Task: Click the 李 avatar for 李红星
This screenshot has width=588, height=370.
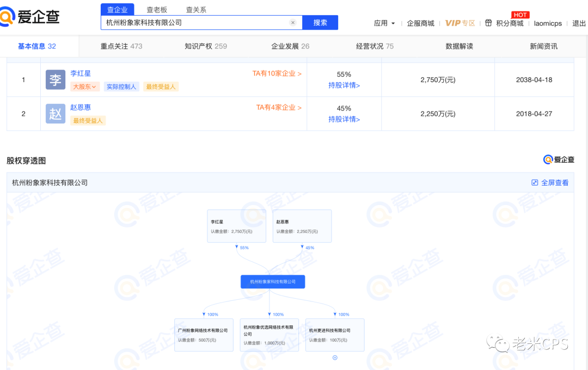Action: (56, 79)
